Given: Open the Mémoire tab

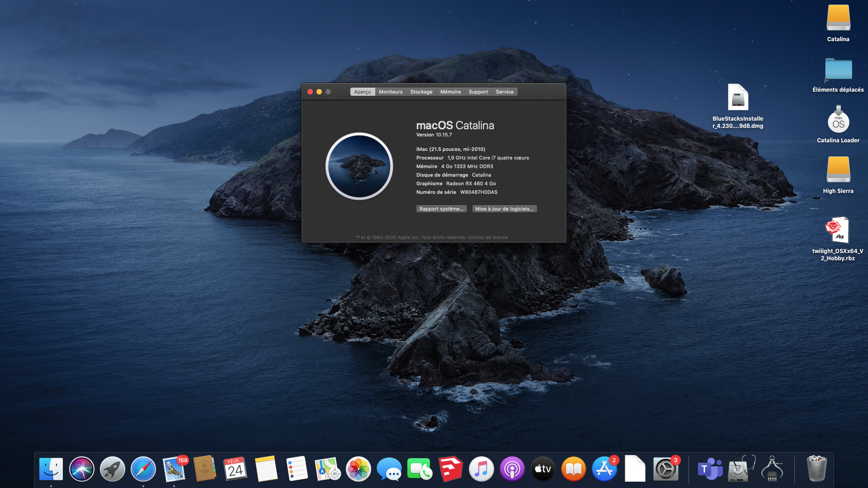Looking at the screenshot, I should click(x=450, y=92).
